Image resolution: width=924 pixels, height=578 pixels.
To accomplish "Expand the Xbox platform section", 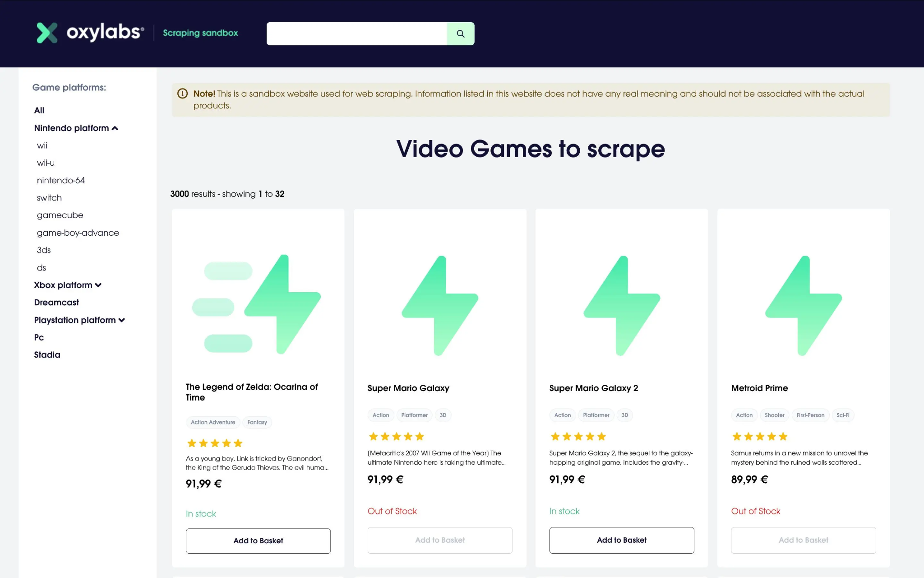I will [68, 285].
